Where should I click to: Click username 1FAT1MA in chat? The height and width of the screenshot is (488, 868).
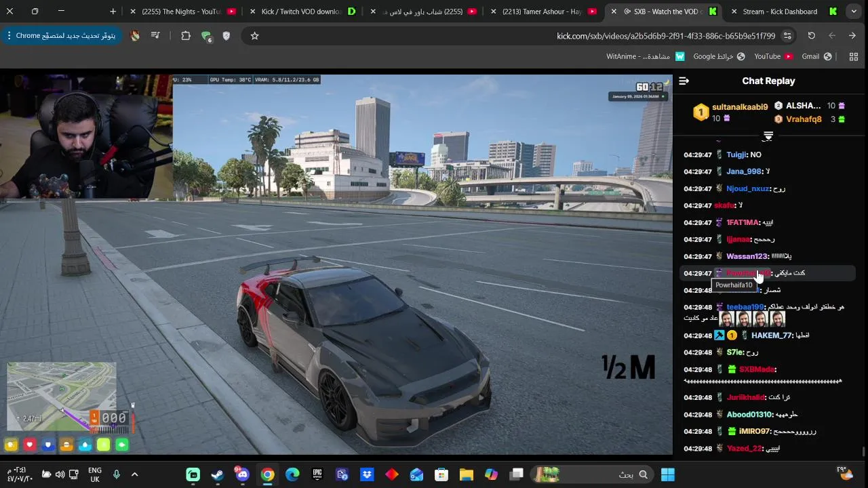[x=743, y=223]
